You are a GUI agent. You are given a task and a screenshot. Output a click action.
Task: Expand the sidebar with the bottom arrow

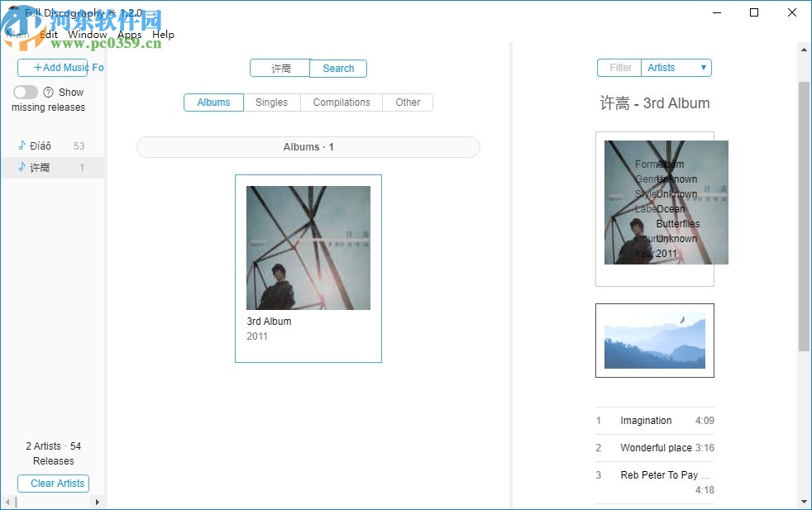tap(97, 501)
